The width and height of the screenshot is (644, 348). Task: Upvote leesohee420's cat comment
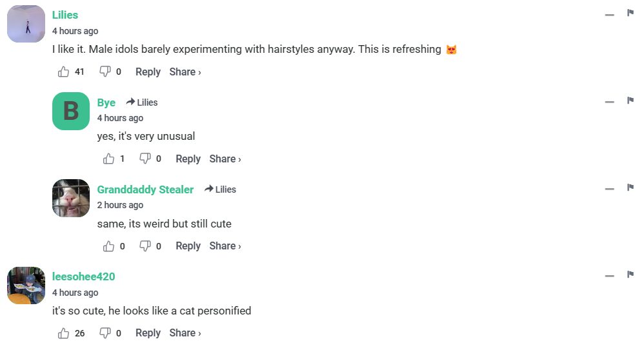(63, 333)
